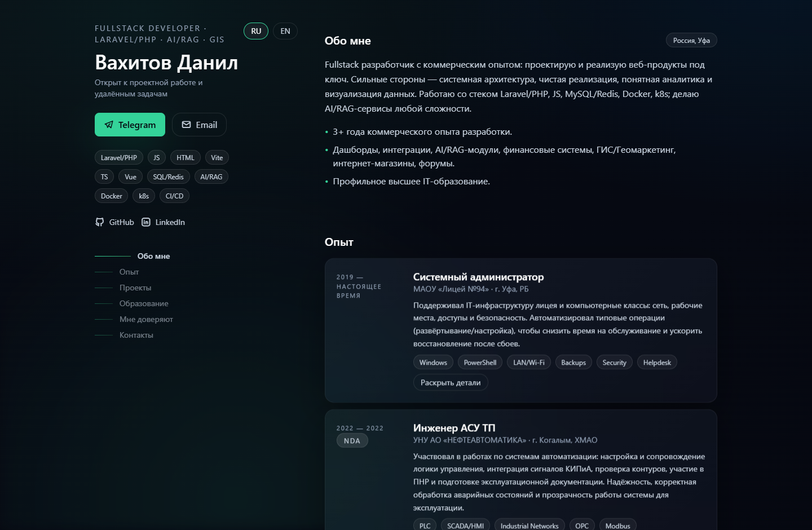
Task: Switch language to RU
Action: pyautogui.click(x=256, y=31)
